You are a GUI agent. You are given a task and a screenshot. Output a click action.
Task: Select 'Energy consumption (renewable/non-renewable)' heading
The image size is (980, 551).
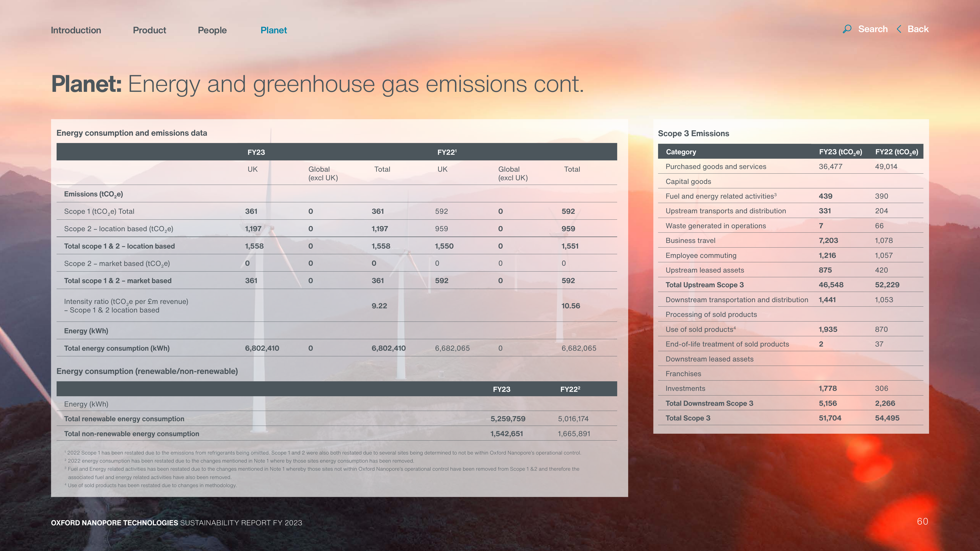(x=147, y=371)
